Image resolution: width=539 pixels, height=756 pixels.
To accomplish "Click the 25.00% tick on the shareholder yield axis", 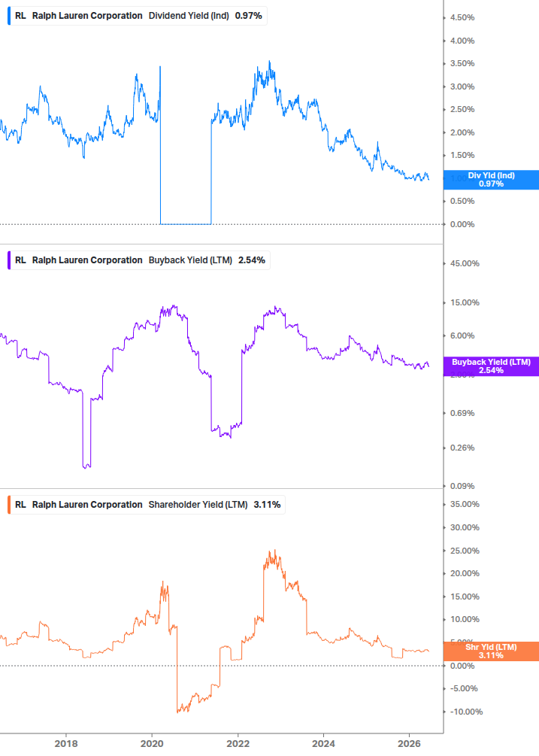I will 465,551.
